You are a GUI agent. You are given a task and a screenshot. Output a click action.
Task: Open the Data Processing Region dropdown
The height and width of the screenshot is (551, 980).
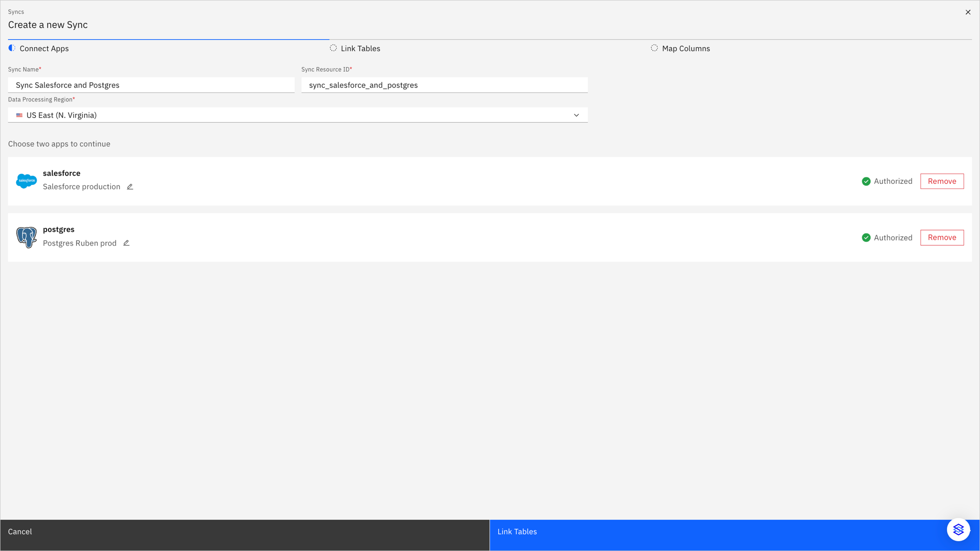298,115
